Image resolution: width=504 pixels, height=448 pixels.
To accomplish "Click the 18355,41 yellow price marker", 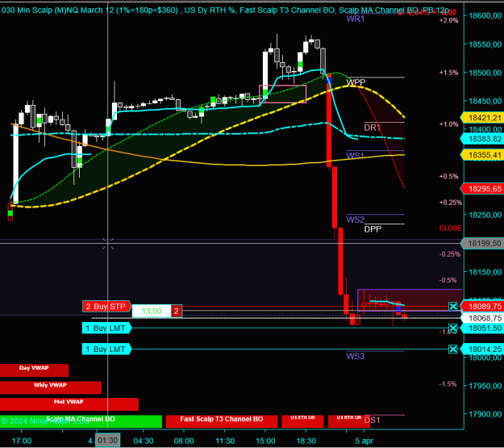I will (482, 155).
